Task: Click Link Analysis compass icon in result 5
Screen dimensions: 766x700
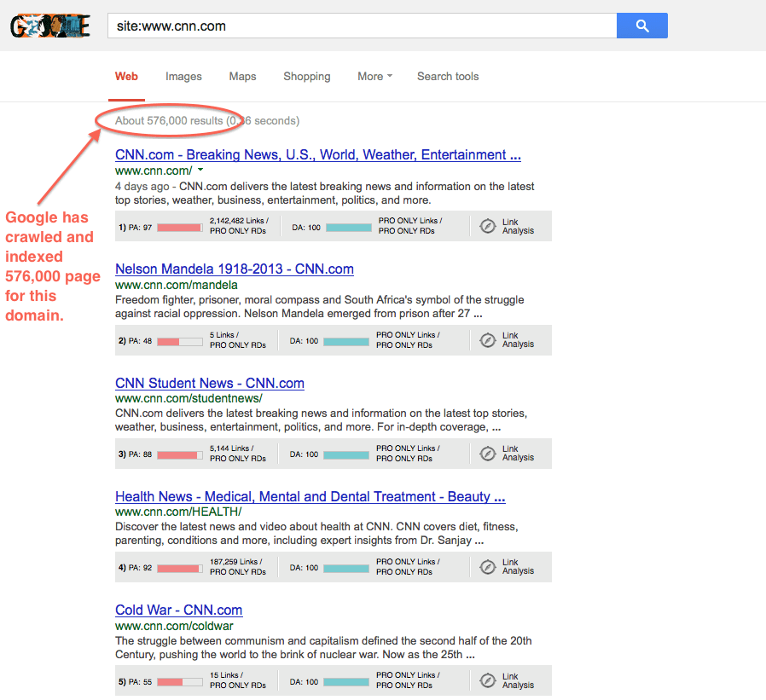Action: pos(488,680)
